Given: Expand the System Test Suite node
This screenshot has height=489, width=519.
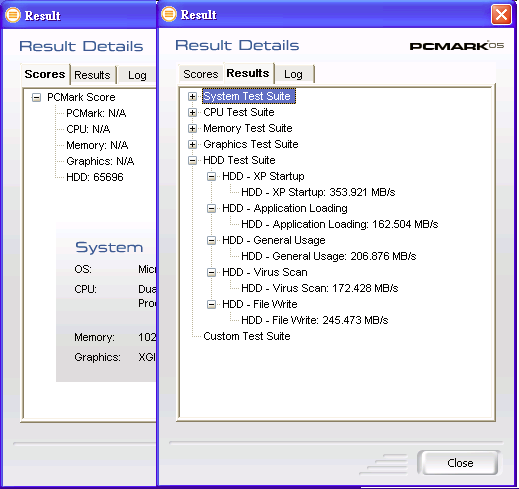Looking at the screenshot, I should [x=192, y=96].
